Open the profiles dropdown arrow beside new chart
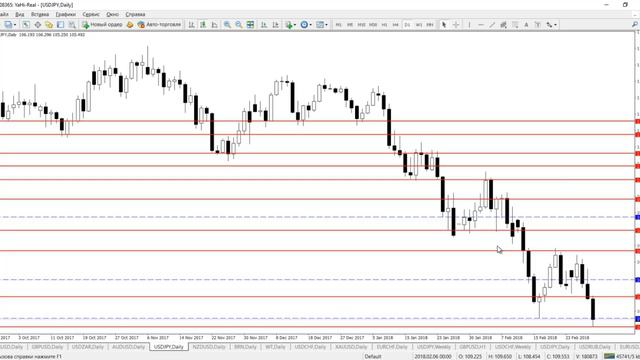Screen dimensions: 640x360 click(x=15, y=25)
